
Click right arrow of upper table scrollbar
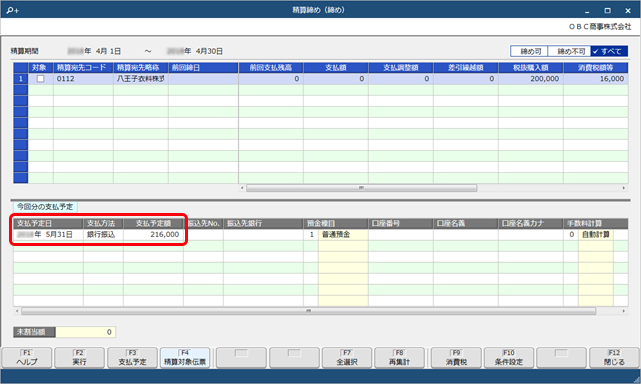624,188
